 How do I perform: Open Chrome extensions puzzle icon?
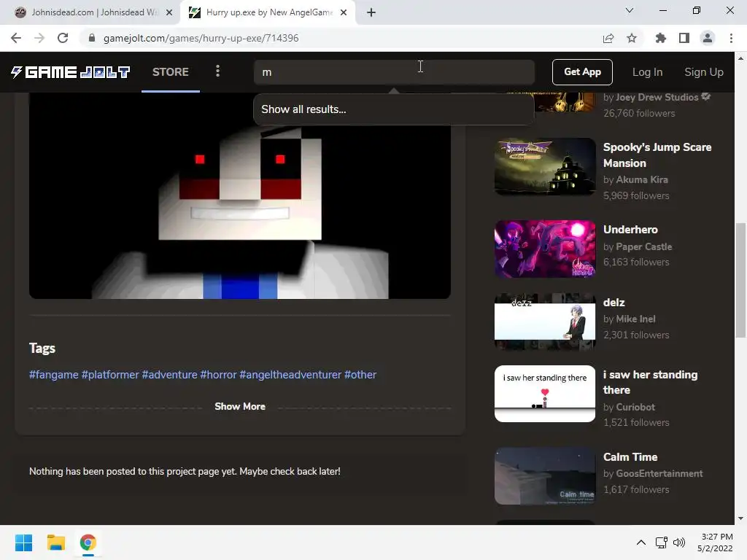(660, 38)
